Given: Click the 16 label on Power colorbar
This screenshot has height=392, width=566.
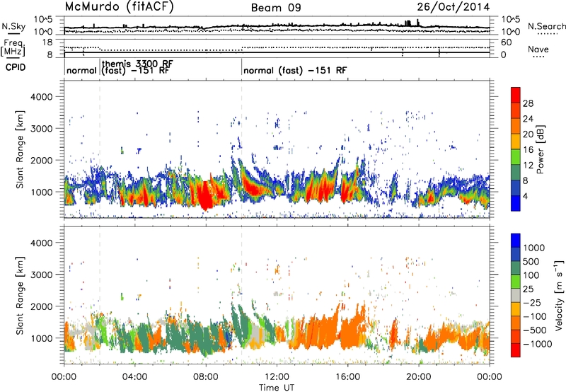Looking at the screenshot, I should tap(528, 150).
